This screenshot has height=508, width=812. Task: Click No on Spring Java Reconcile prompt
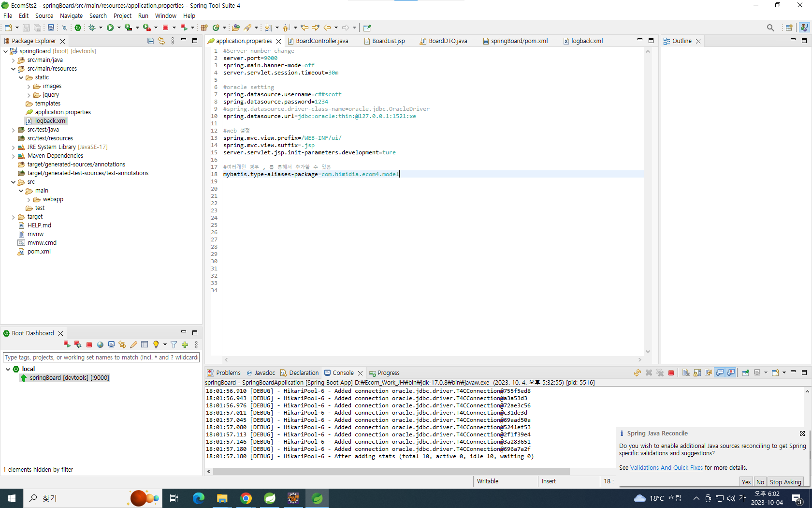760,482
